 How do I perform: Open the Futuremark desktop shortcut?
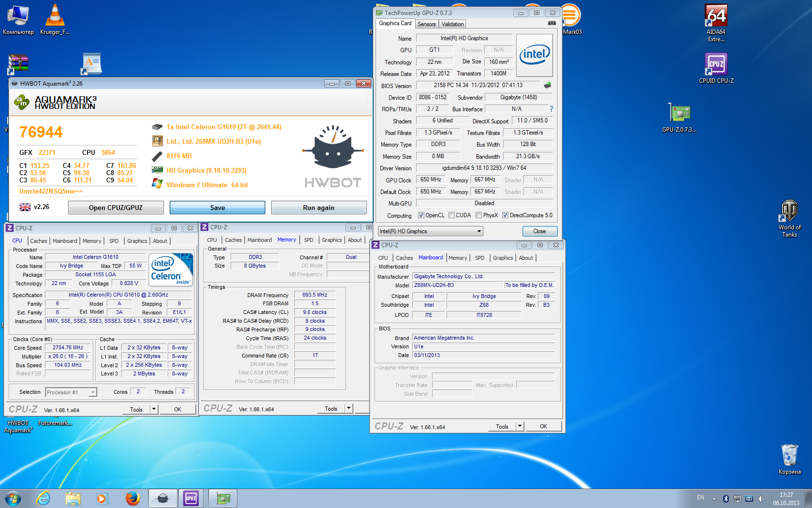click(55, 423)
